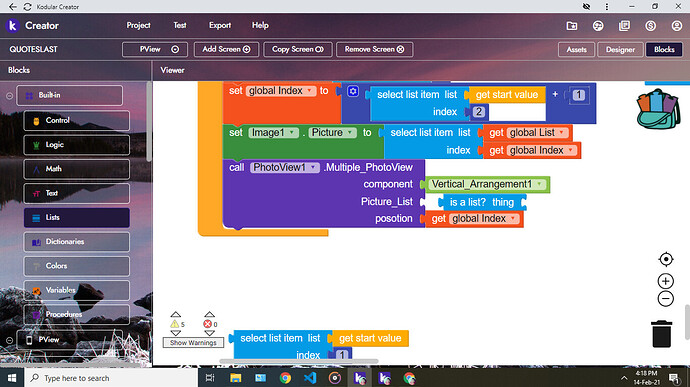Open the backpack icon in viewer
690x387 pixels.
(658, 110)
